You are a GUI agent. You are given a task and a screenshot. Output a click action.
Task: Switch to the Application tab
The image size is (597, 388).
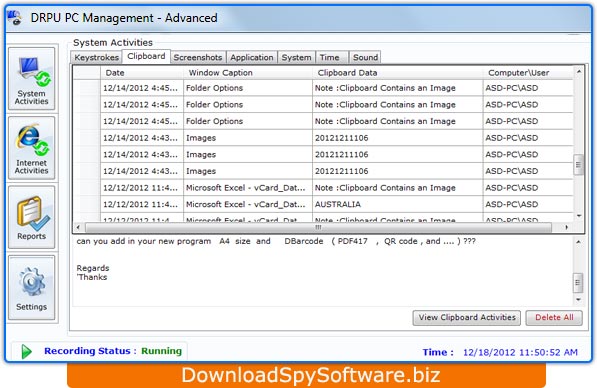tap(252, 57)
